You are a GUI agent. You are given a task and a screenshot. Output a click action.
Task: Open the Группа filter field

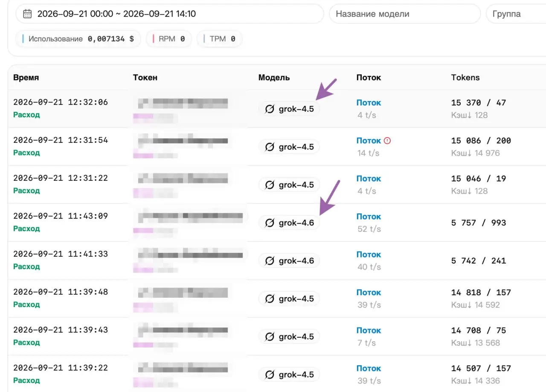(x=516, y=14)
